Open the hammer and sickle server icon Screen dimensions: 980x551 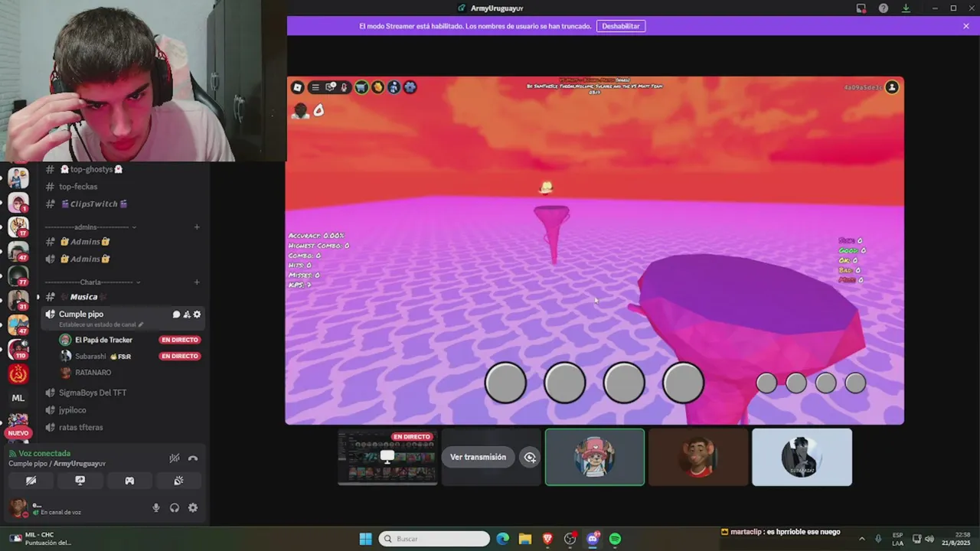click(18, 374)
